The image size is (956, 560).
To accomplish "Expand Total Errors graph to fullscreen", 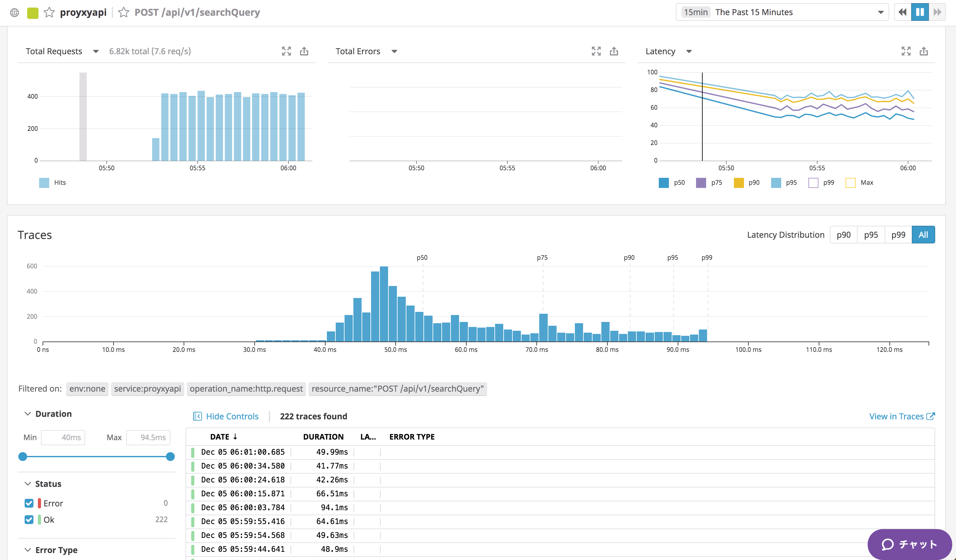I will coord(596,51).
